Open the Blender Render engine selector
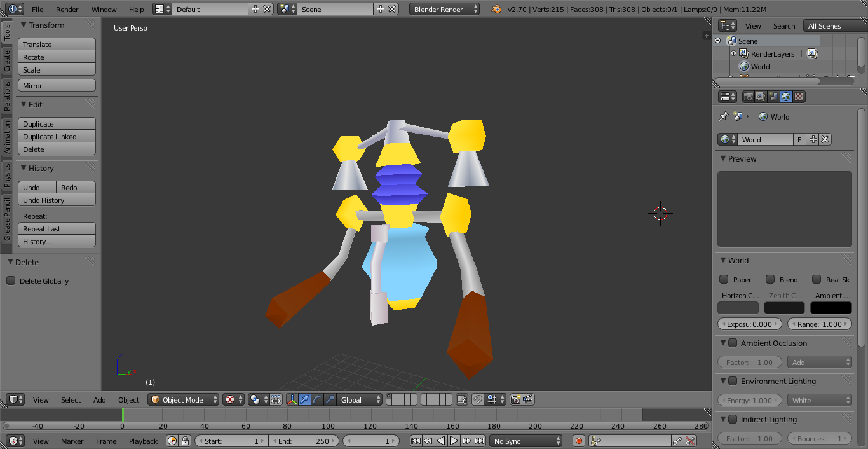868x449 pixels. click(x=444, y=10)
